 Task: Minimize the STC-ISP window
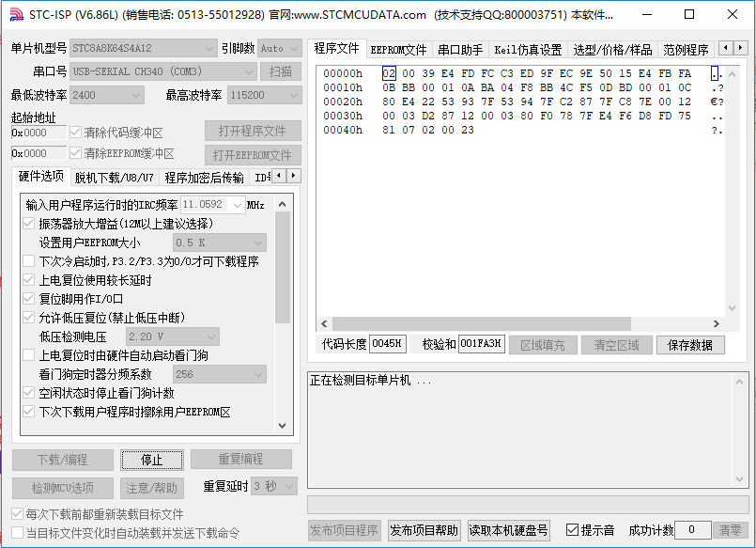pyautogui.click(x=647, y=15)
